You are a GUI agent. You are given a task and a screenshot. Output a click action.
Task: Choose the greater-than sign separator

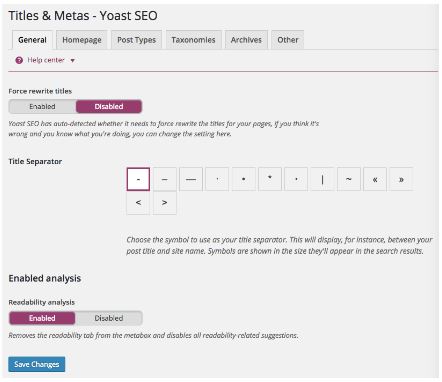164,203
